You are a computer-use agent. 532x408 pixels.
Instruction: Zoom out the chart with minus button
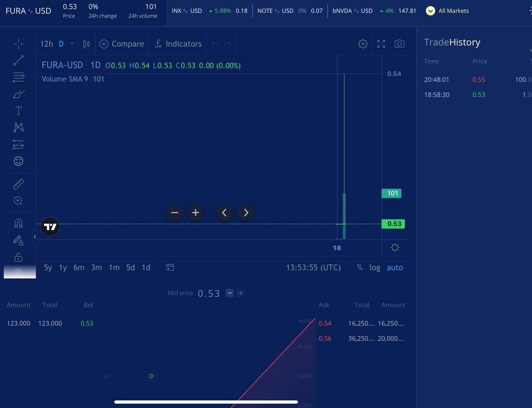tap(174, 213)
